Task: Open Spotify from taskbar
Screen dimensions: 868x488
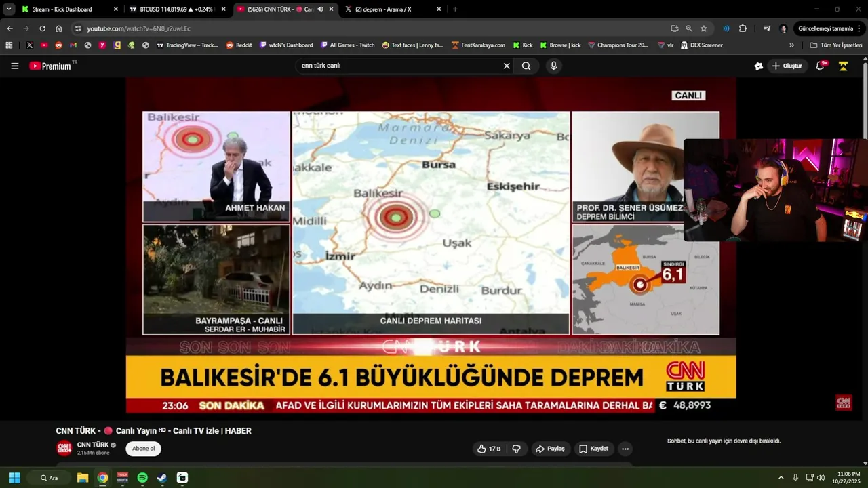Action: pos(142,478)
